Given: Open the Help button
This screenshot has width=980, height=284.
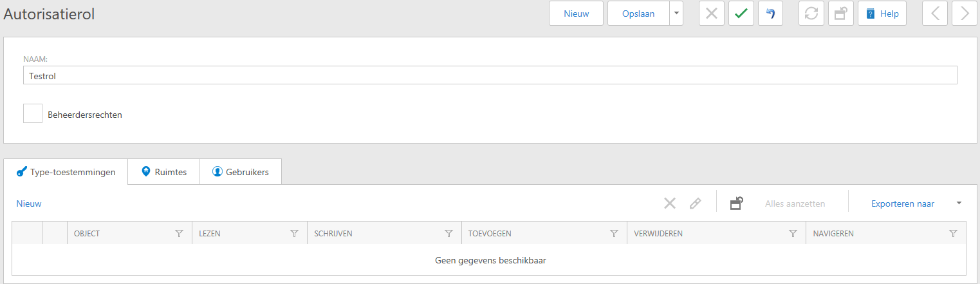Looking at the screenshot, I should (x=882, y=14).
